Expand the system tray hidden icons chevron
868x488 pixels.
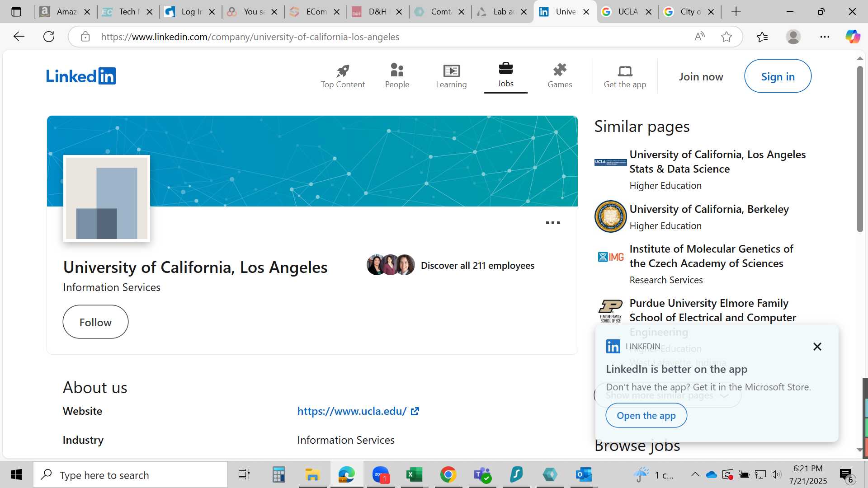click(x=695, y=474)
